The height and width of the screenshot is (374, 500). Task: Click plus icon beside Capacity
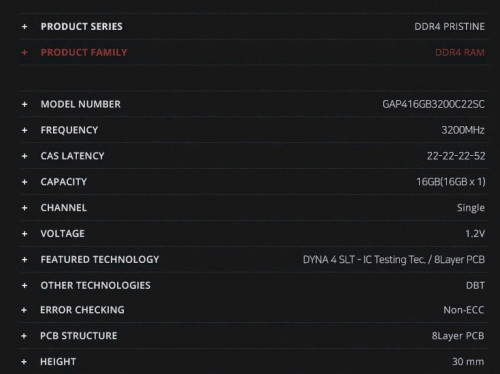[x=24, y=182]
